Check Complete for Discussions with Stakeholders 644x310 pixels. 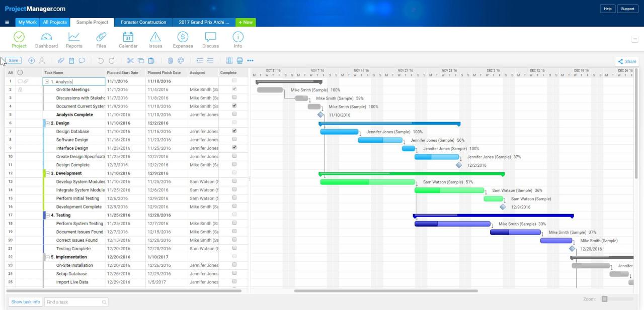click(x=234, y=97)
